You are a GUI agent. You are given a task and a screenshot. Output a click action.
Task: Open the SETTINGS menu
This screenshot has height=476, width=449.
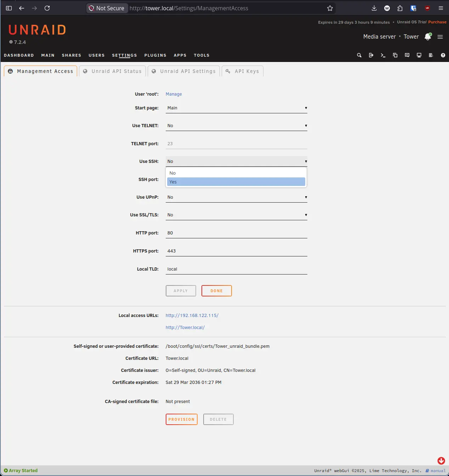124,55
